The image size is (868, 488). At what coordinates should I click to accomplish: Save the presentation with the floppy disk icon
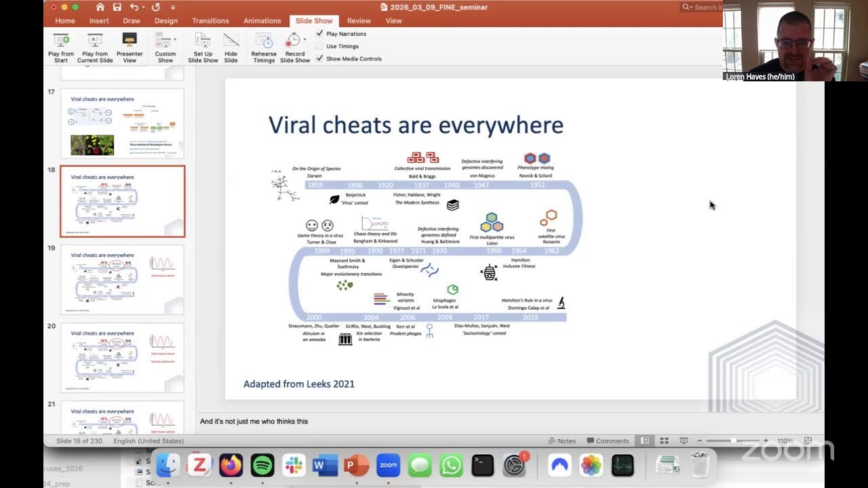(117, 7)
